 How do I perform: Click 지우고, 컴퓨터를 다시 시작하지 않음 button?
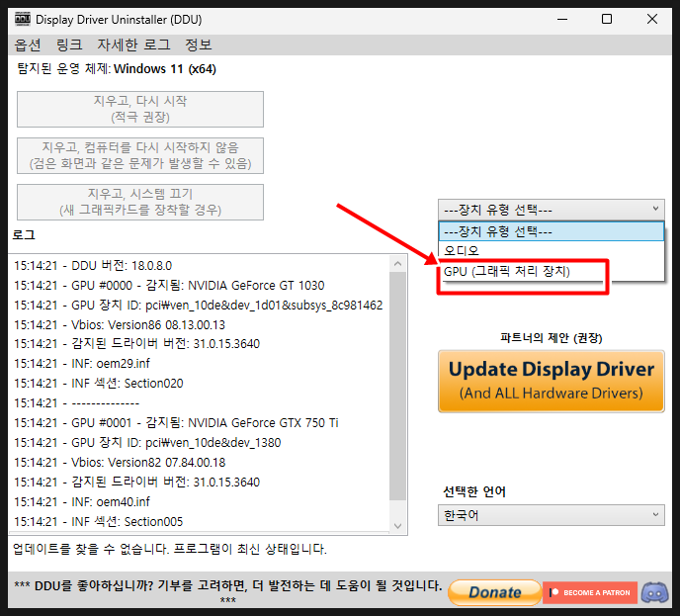140,155
